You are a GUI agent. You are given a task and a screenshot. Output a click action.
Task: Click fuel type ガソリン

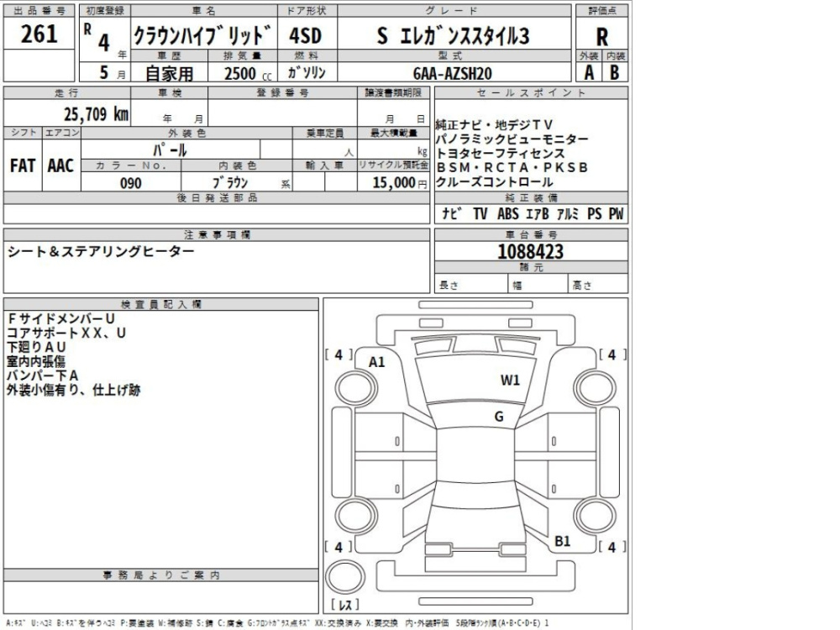click(307, 72)
